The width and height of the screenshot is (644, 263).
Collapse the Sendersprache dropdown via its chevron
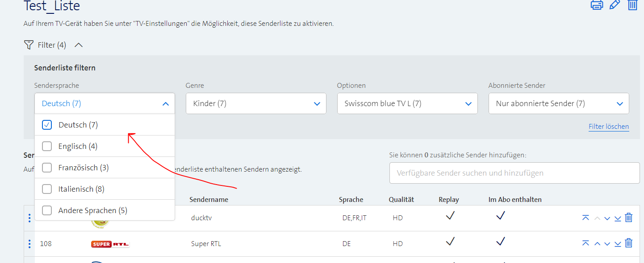pos(166,103)
